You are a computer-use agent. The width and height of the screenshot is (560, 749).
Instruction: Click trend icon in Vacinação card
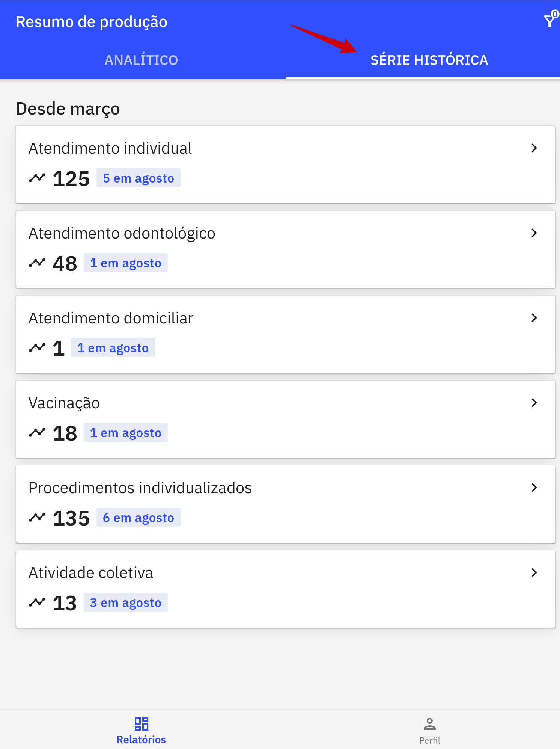click(37, 433)
